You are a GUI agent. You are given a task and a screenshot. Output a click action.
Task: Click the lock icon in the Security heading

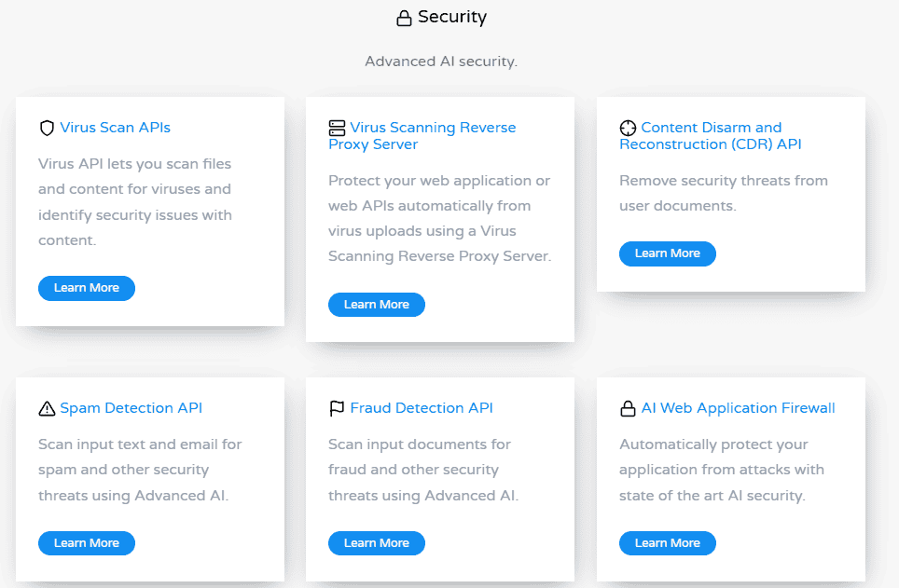[x=403, y=17]
